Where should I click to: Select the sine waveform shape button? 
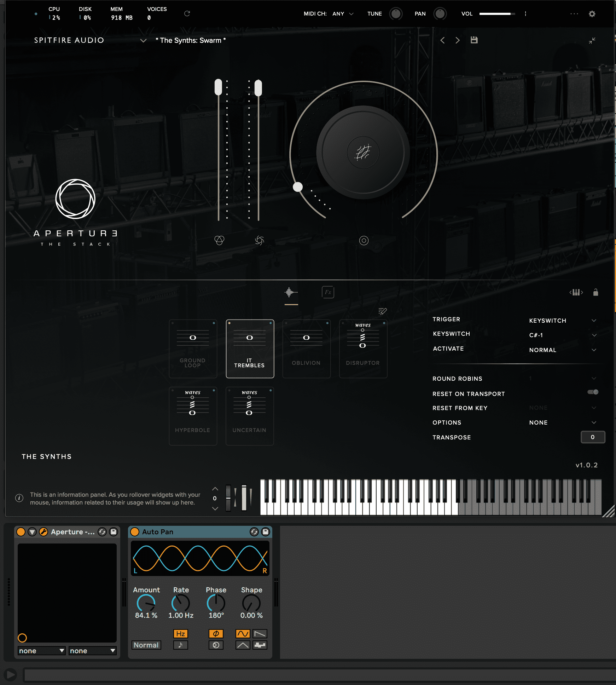click(x=243, y=634)
